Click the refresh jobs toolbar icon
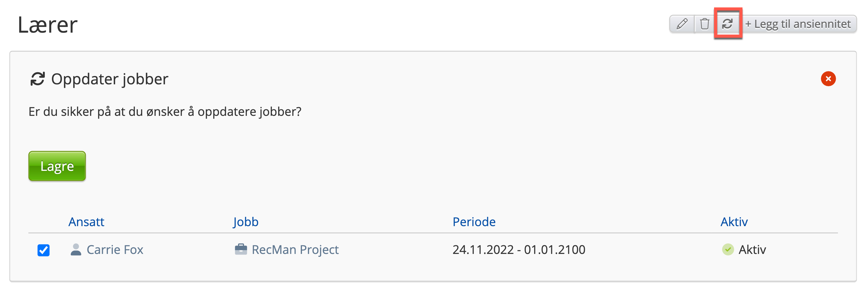The width and height of the screenshot is (868, 291). (727, 24)
